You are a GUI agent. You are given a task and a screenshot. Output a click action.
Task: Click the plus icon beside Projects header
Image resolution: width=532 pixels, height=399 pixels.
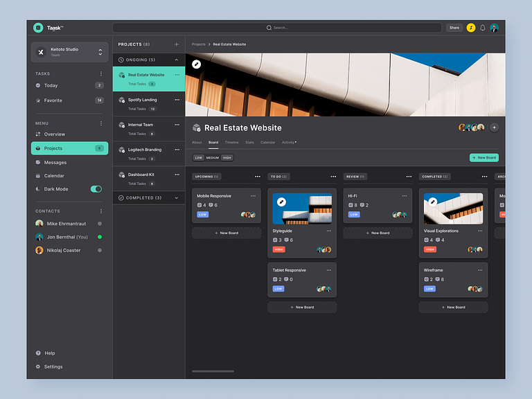coord(176,44)
